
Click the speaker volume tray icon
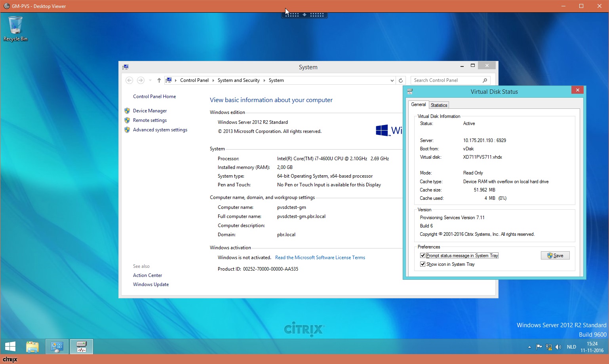tap(558, 347)
